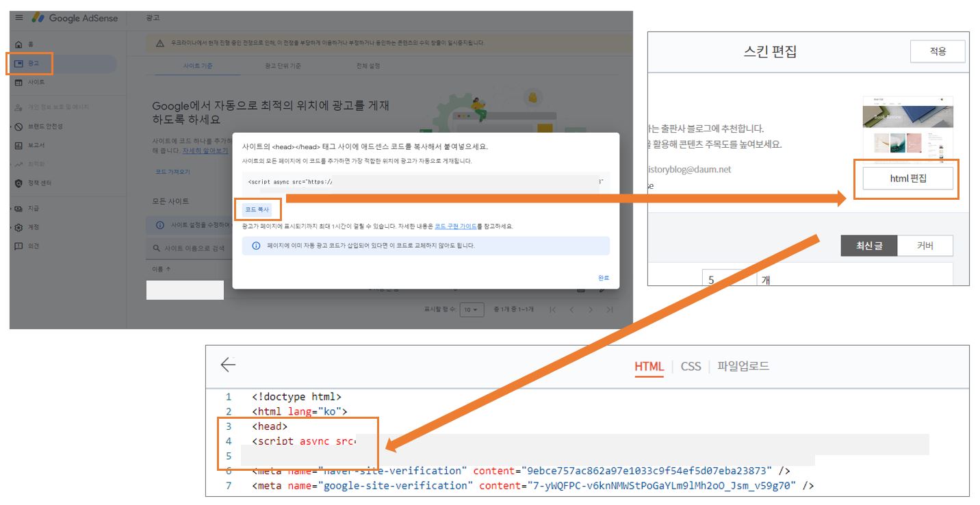This screenshot has width=980, height=505.
Task: Open 의견 feedback item in sidebar
Action: [x=27, y=246]
